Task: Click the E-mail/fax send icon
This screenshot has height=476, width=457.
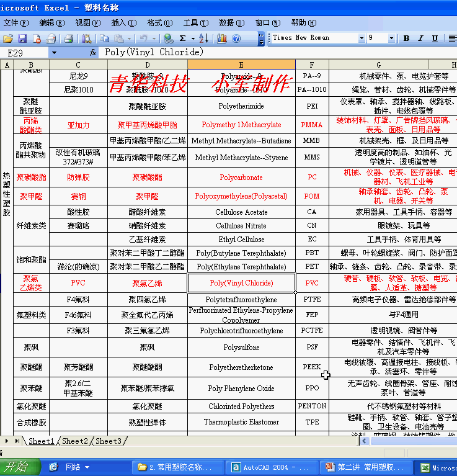Action: [51, 38]
